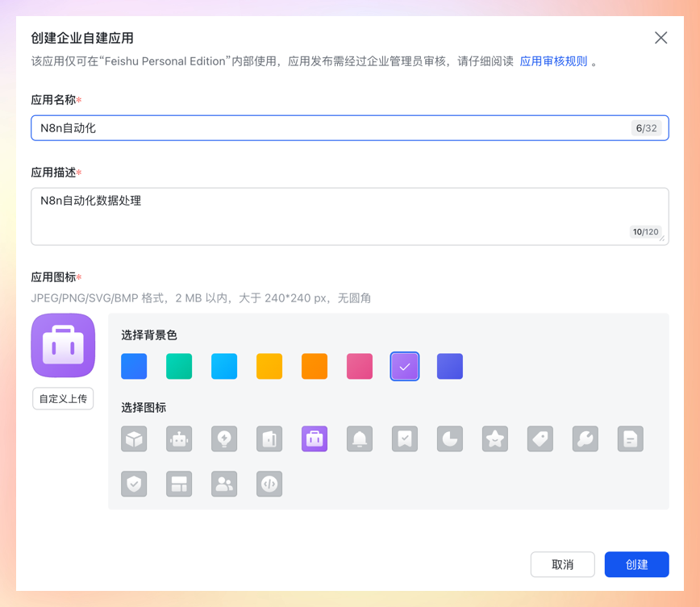This screenshot has height=607, width=700.
Task: Focus the 应用名称 input field
Action: click(350, 128)
